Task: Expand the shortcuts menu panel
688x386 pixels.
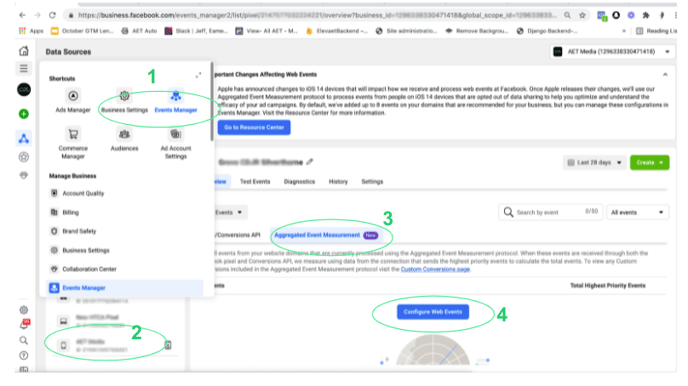Action: coord(198,75)
